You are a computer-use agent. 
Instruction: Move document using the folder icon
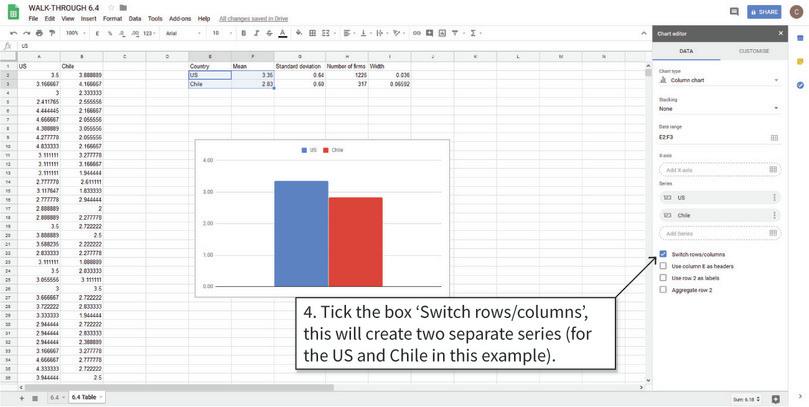(x=123, y=8)
